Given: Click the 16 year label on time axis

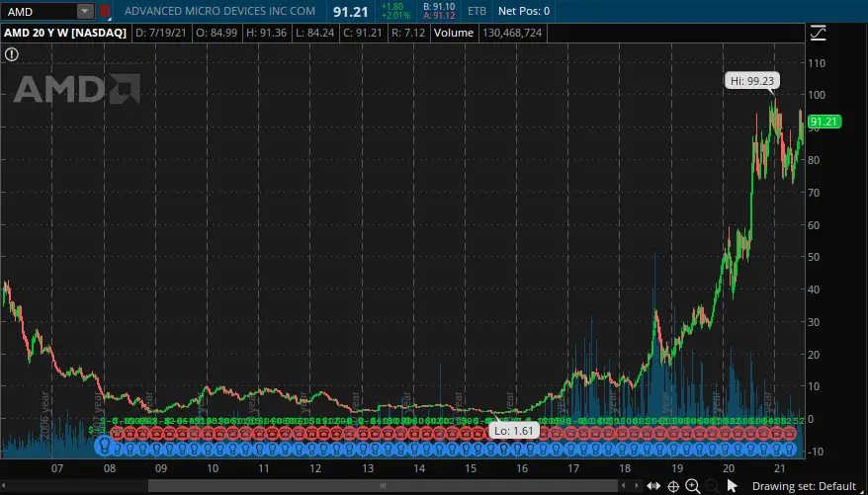Looking at the screenshot, I should tap(521, 468).
